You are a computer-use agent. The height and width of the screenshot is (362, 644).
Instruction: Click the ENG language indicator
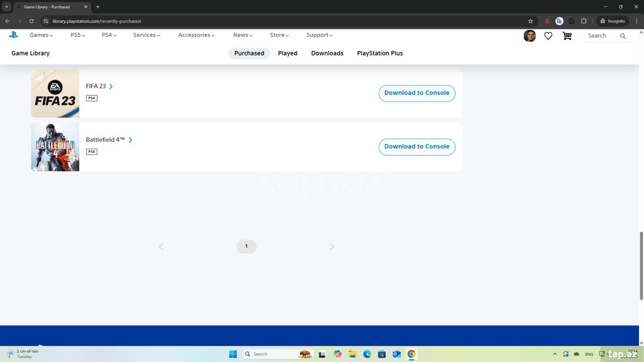click(589, 354)
